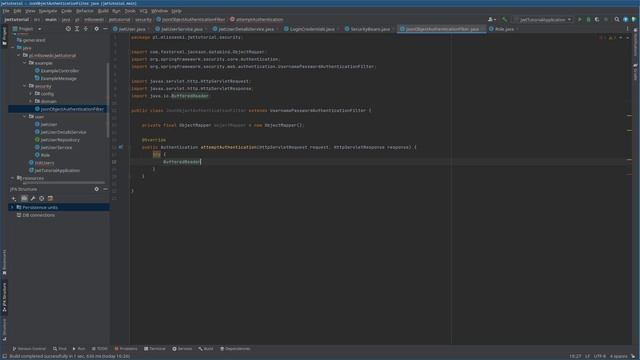The width and height of the screenshot is (640, 360).
Task: Open the Terminal tool window
Action: coord(155,349)
